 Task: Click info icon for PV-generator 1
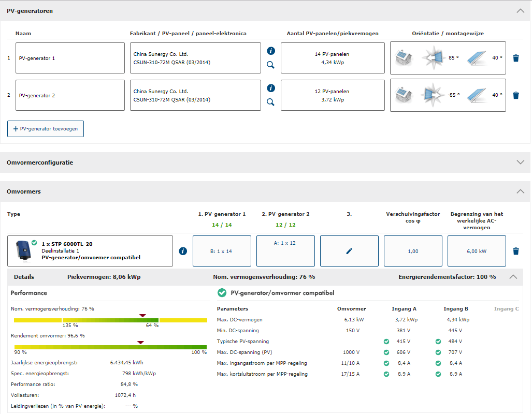coord(270,51)
